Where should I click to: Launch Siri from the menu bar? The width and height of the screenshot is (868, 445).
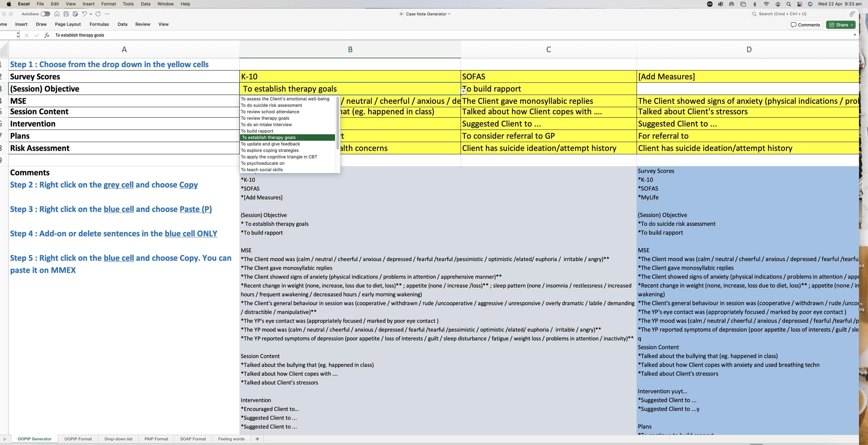(x=810, y=4)
